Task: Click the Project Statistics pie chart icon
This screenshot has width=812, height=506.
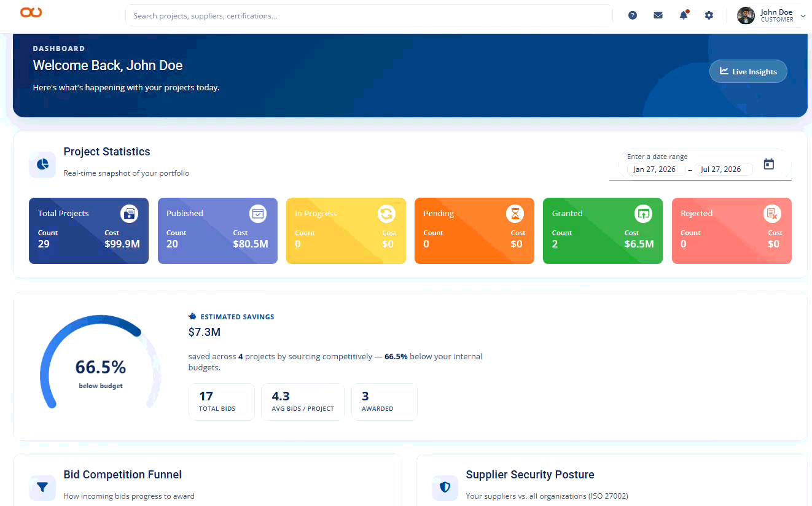Action: click(42, 165)
